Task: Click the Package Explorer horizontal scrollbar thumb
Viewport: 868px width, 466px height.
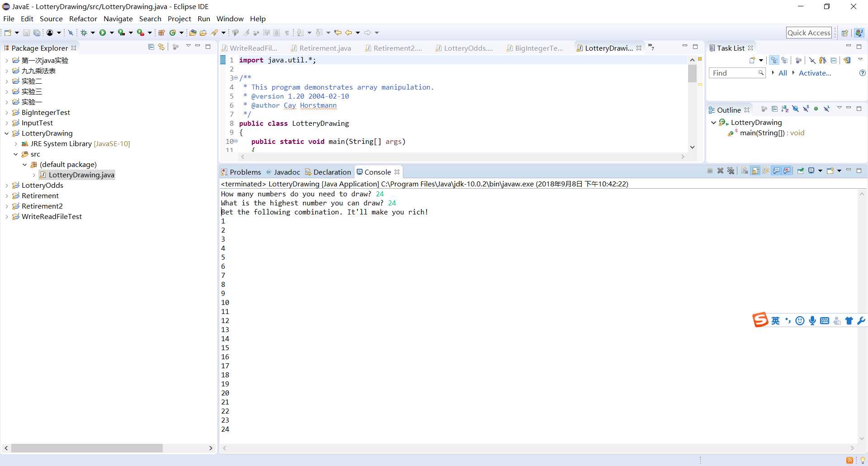Action: point(87,448)
